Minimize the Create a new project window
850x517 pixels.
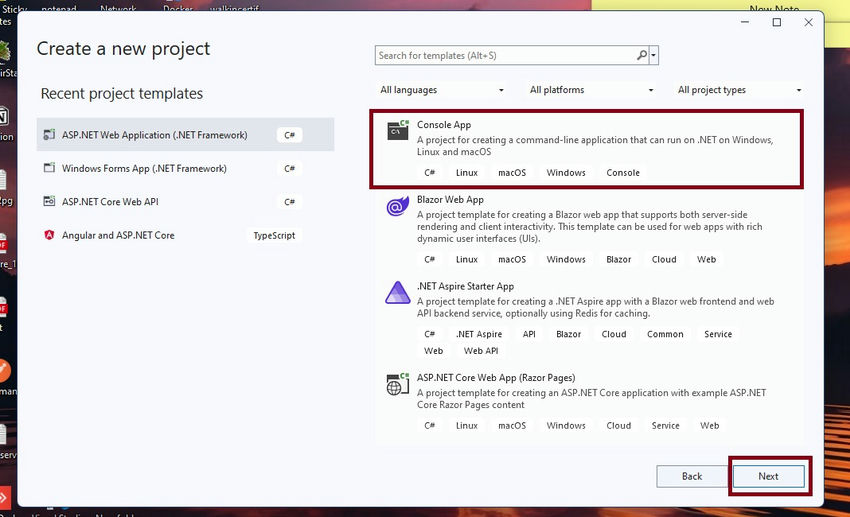pos(745,22)
